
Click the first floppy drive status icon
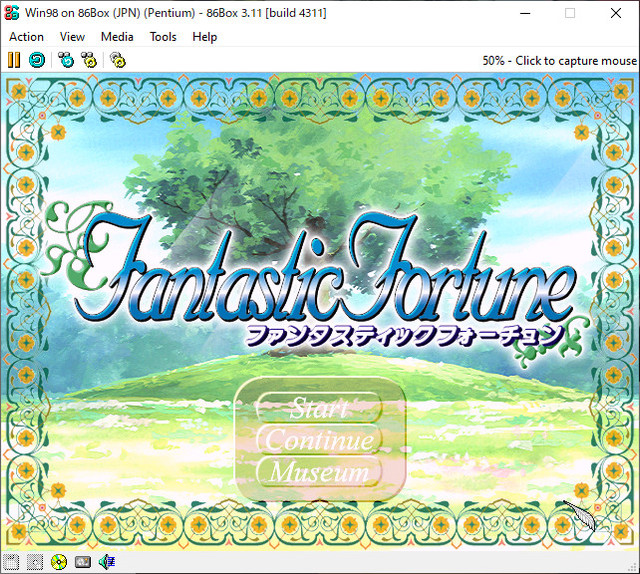click(11, 562)
